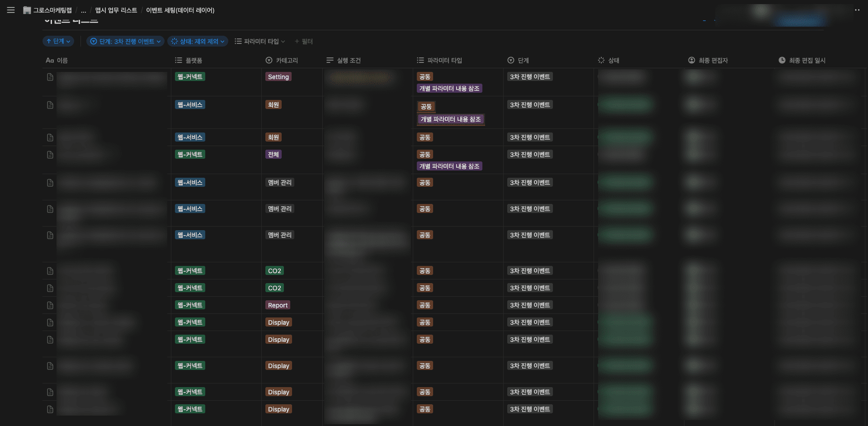Open the 상태: 제외 제외 filter dropdown
The image size is (868, 426).
[x=198, y=41]
